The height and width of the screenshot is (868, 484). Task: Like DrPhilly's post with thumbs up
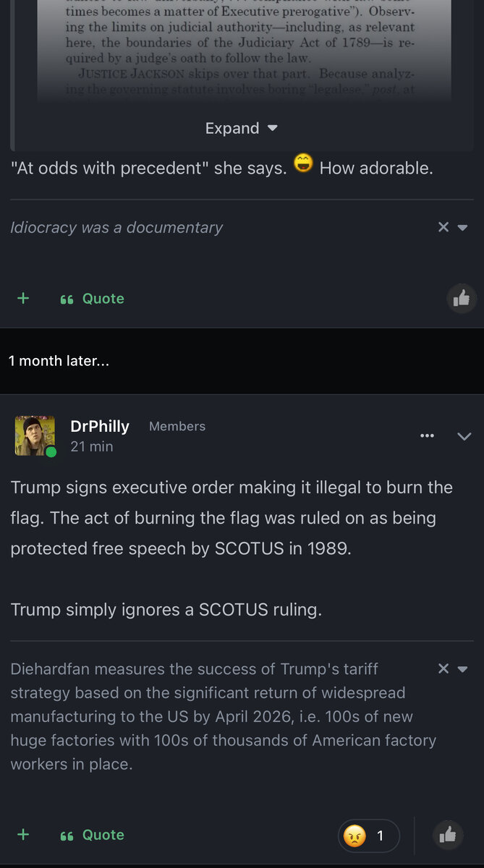448,835
